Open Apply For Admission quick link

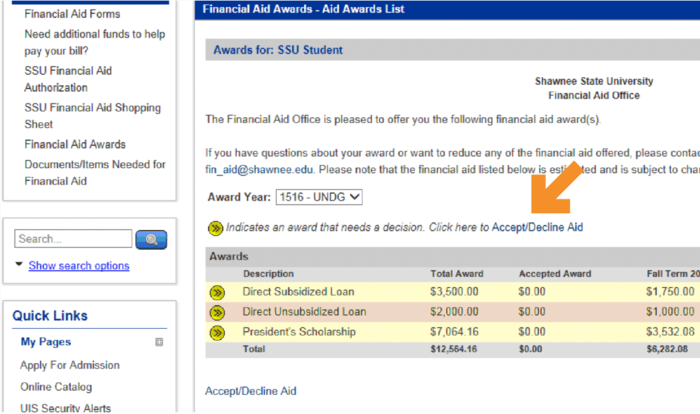[x=70, y=365]
